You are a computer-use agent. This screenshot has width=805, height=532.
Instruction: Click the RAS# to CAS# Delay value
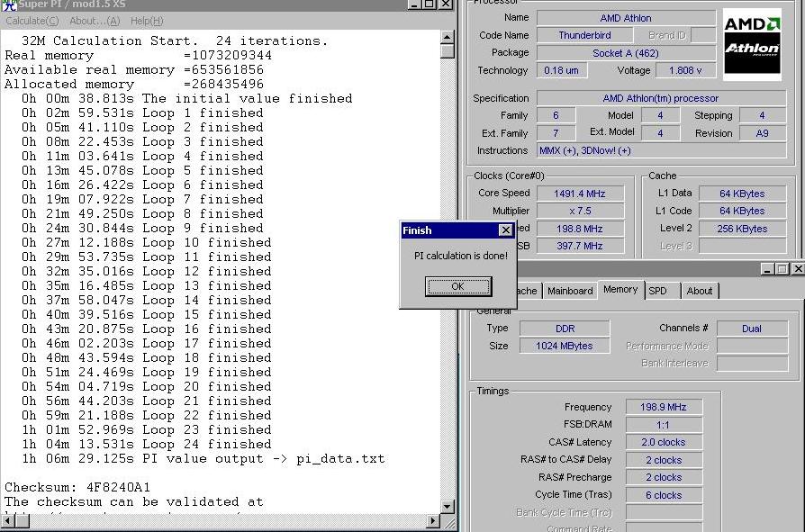point(664,460)
